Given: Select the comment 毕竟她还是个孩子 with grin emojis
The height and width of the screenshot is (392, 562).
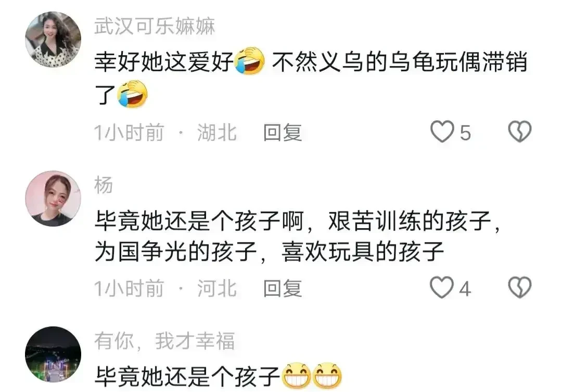Looking at the screenshot, I should coord(218,376).
